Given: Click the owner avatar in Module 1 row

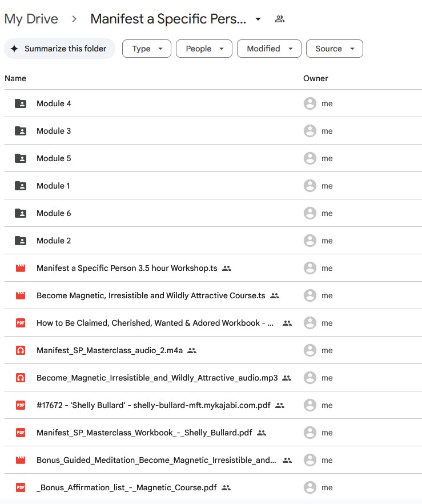Looking at the screenshot, I should [x=310, y=186].
